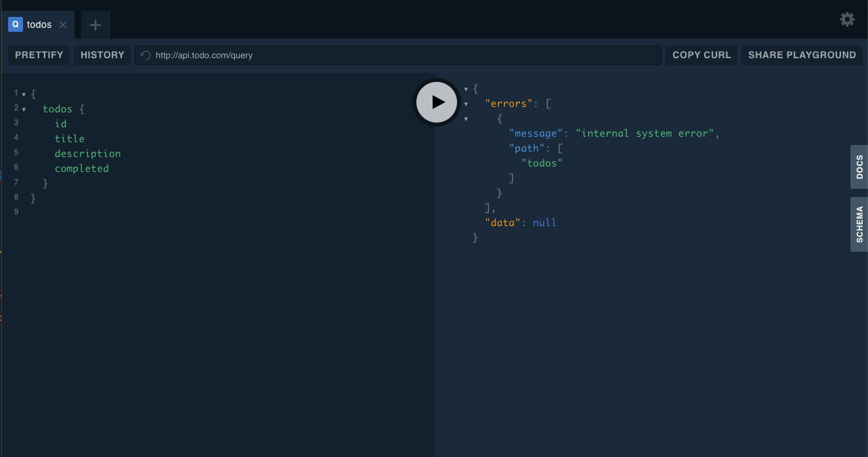Collapse the error object in the response panel
Image resolution: width=868 pixels, height=457 pixels.
pyautogui.click(x=465, y=118)
